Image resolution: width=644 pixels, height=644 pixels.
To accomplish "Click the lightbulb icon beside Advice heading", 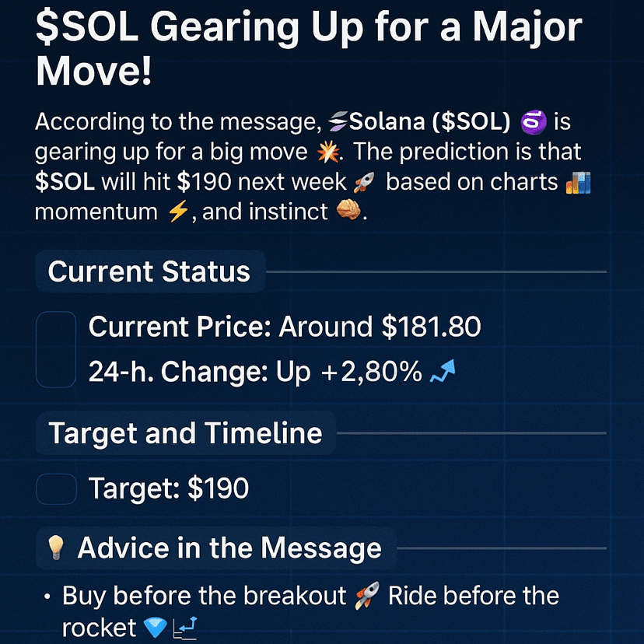I will point(55,548).
